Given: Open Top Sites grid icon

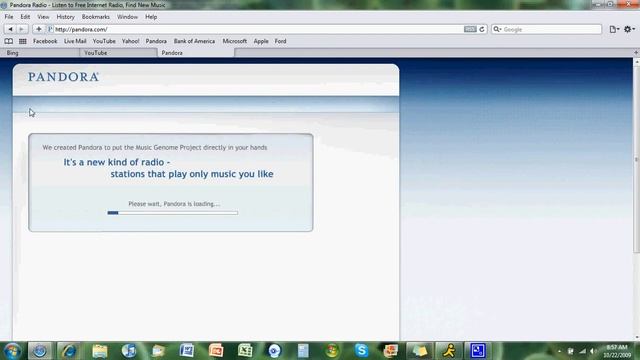Looking at the screenshot, I should 23,41.
